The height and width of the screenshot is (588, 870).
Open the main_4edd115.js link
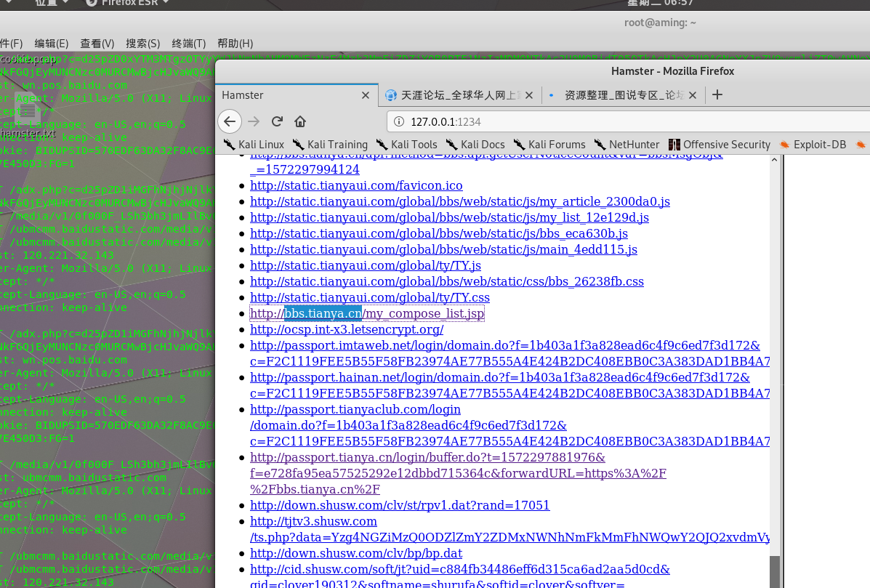coord(443,249)
